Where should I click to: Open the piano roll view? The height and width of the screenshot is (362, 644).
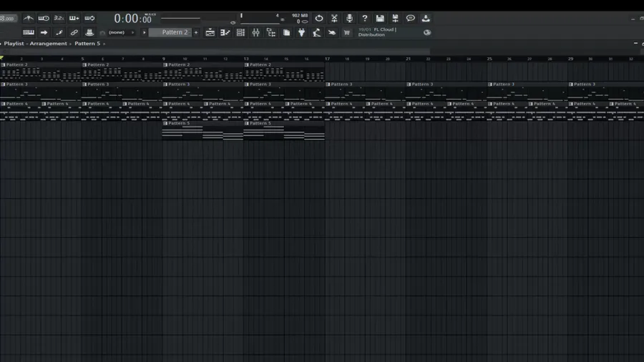[225, 32]
